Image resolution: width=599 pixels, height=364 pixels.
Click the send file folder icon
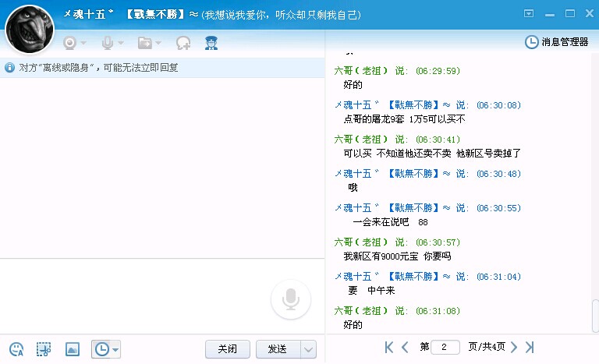(x=145, y=43)
